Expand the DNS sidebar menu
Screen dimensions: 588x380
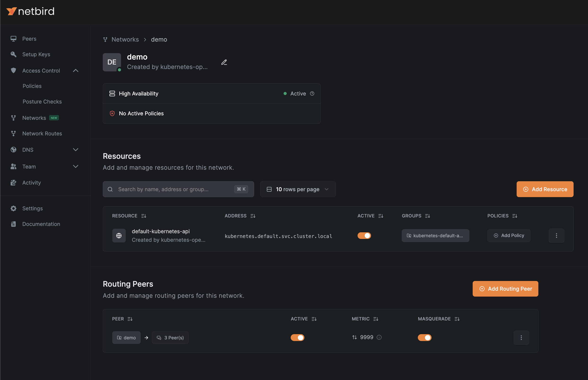pyautogui.click(x=75, y=150)
